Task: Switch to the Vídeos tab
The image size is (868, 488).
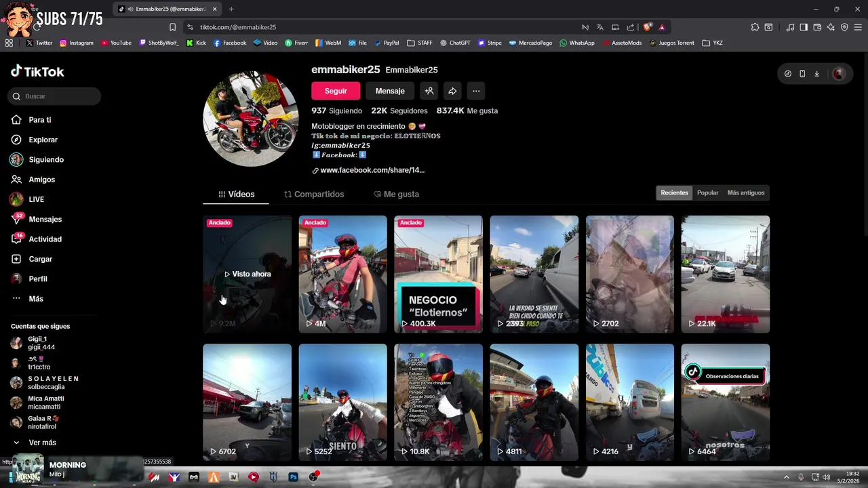Action: coord(236,194)
